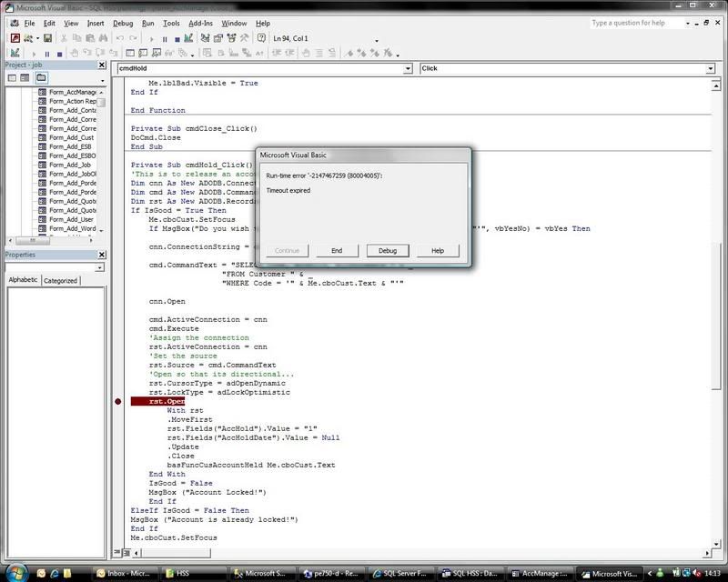This screenshot has height=582, width=728.
Task: Click Run Sub play icon in Standard toolbar
Action: [151, 39]
